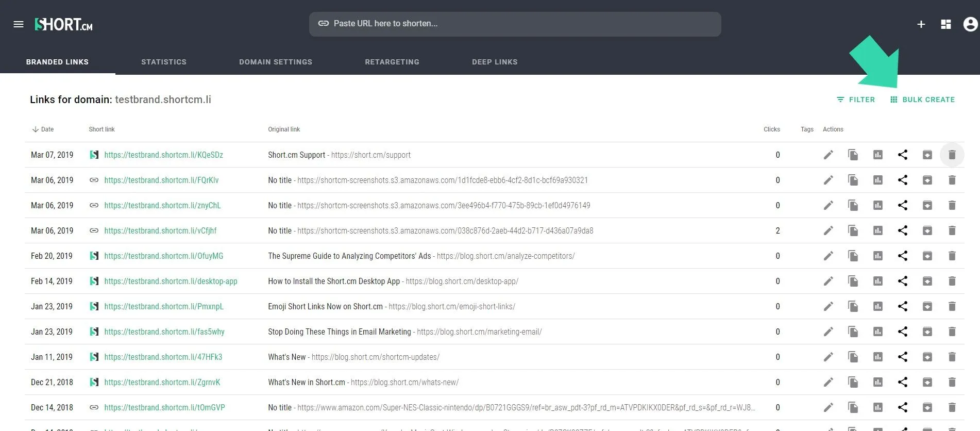Share the OfuyMG short link
The width and height of the screenshot is (980, 431).
click(903, 256)
